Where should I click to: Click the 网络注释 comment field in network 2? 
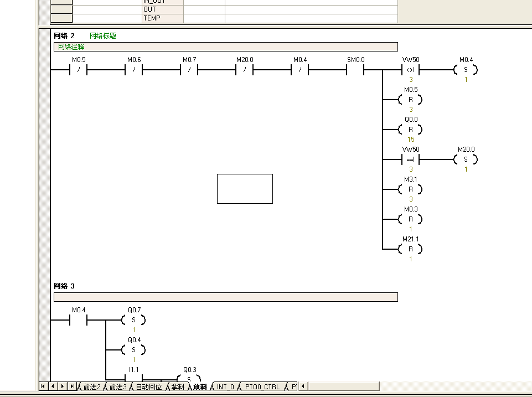point(226,47)
